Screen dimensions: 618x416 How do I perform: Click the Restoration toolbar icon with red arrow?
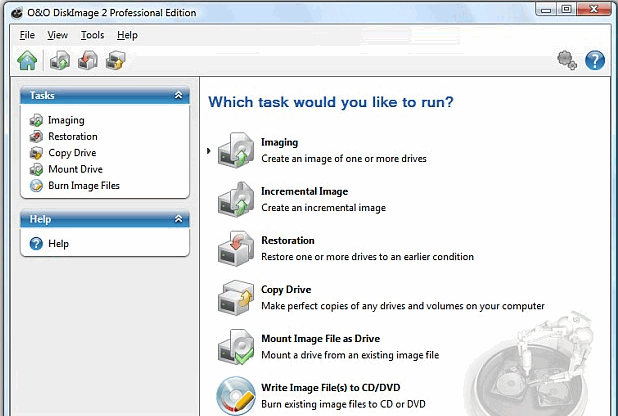87,61
